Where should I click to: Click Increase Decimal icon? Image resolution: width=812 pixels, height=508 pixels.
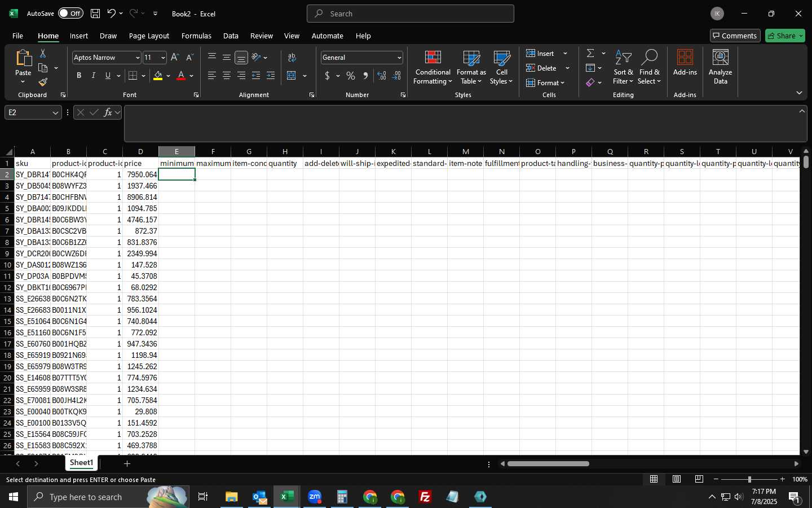pyautogui.click(x=382, y=76)
